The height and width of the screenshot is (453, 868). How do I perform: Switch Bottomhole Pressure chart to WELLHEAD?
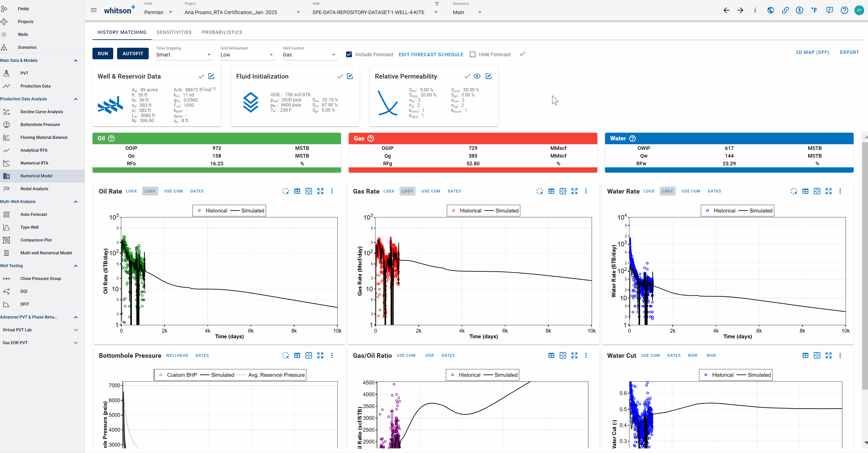click(177, 356)
